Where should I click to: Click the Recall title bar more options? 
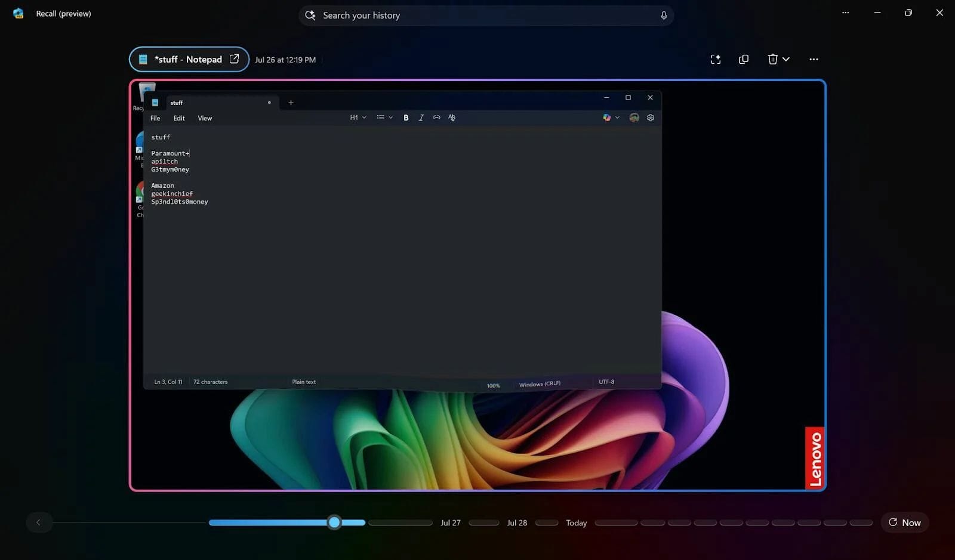[x=845, y=13]
